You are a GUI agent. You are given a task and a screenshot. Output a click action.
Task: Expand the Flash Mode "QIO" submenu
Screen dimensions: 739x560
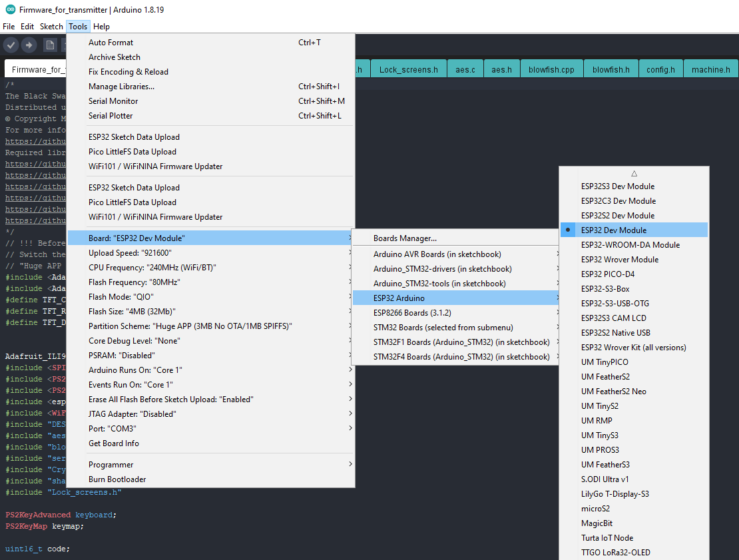(x=210, y=296)
